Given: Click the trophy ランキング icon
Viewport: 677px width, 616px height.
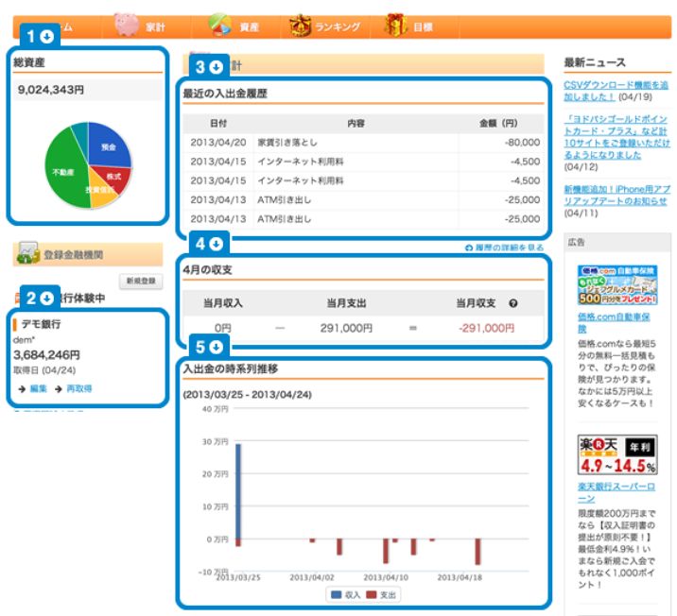Looking at the screenshot, I should pos(302,26).
